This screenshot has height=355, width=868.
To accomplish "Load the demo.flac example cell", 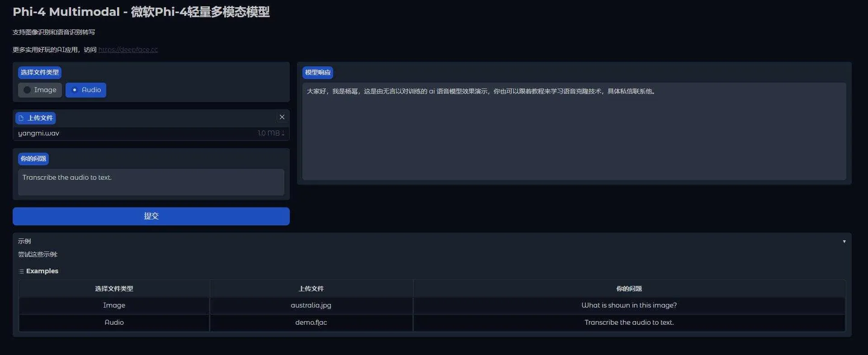I will click(311, 322).
